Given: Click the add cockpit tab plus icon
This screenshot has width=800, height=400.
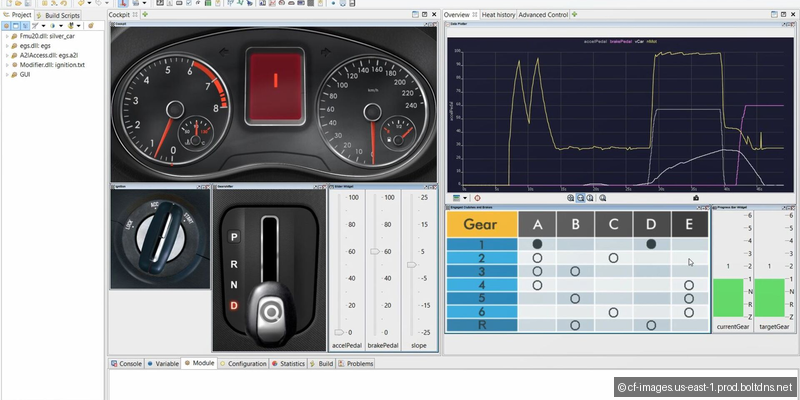Looking at the screenshot, I should (144, 15).
